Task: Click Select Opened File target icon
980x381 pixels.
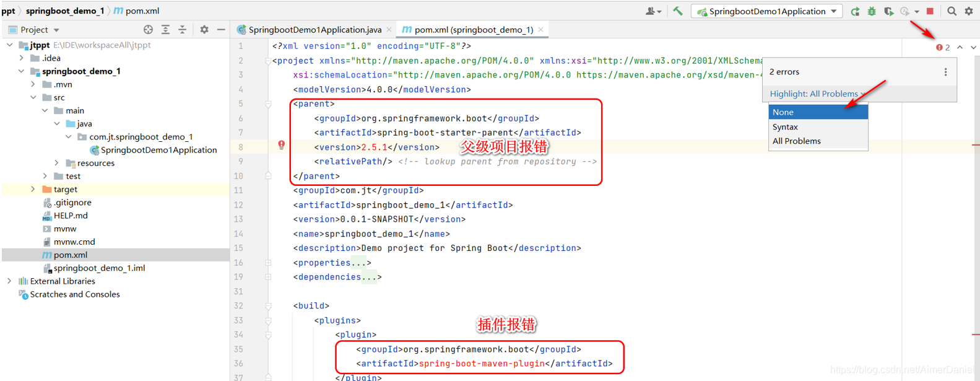Action: pyautogui.click(x=148, y=30)
